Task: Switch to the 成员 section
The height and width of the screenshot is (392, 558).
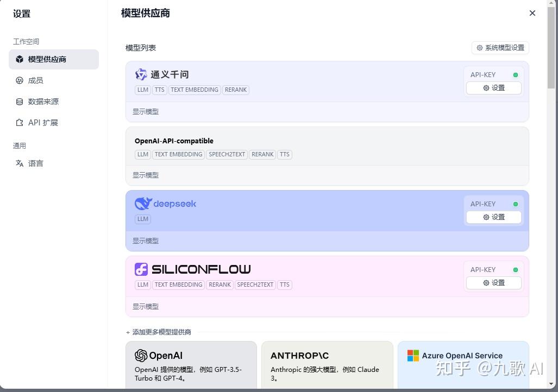Action: pyautogui.click(x=35, y=80)
